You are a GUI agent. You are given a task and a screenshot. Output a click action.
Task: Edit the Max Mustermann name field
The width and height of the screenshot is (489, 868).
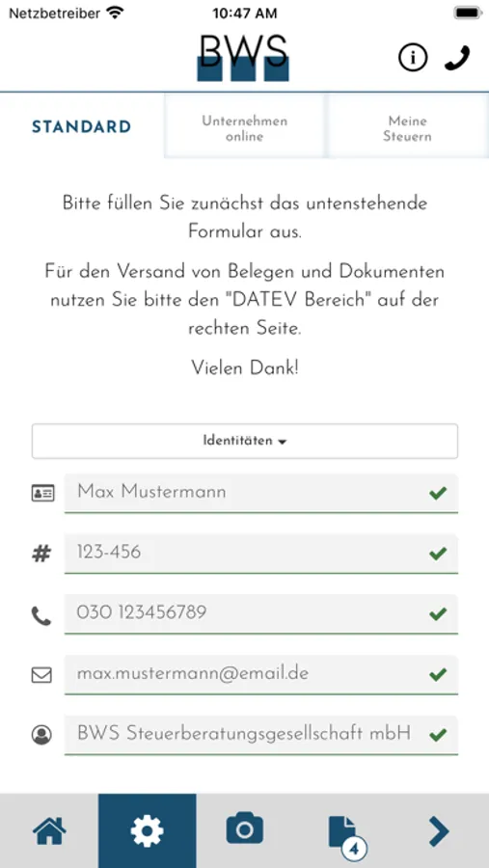click(260, 493)
